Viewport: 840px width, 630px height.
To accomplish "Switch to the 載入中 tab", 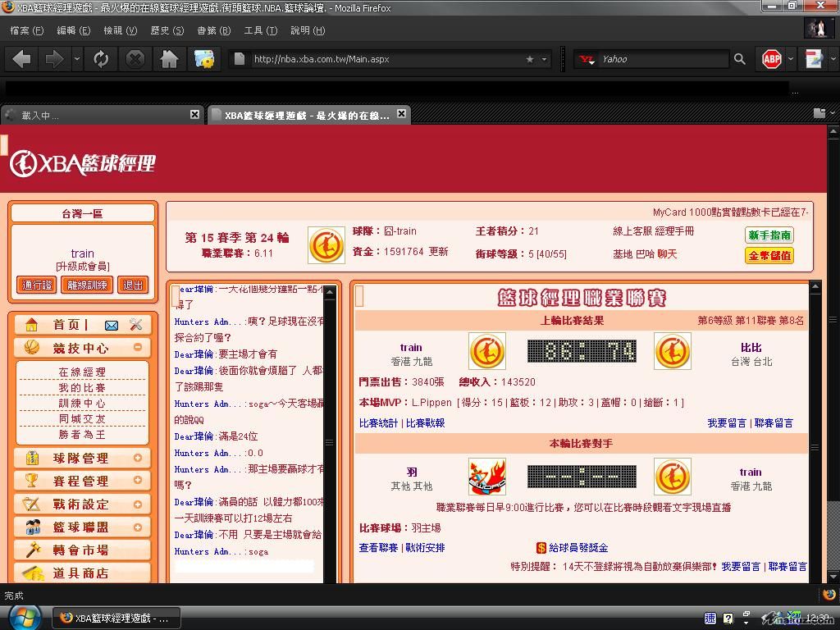I will (x=98, y=115).
